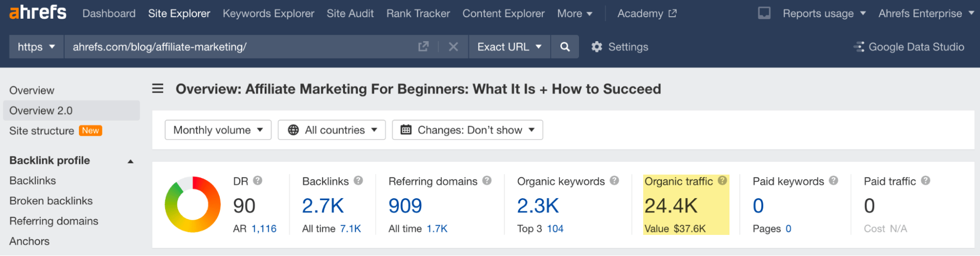
Task: Open Content Explorer
Action: click(x=503, y=13)
